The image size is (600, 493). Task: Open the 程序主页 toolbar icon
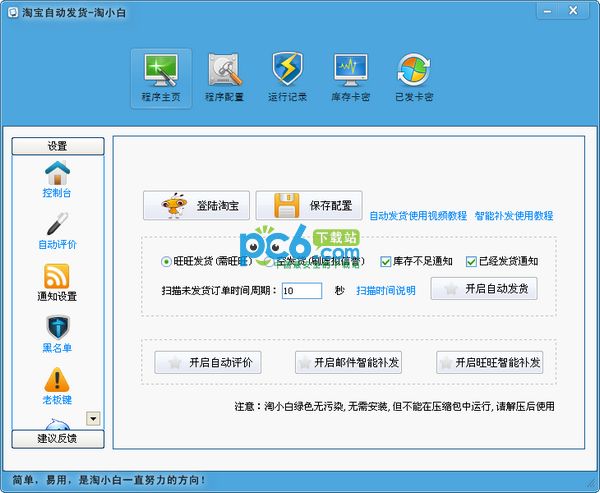point(161,78)
